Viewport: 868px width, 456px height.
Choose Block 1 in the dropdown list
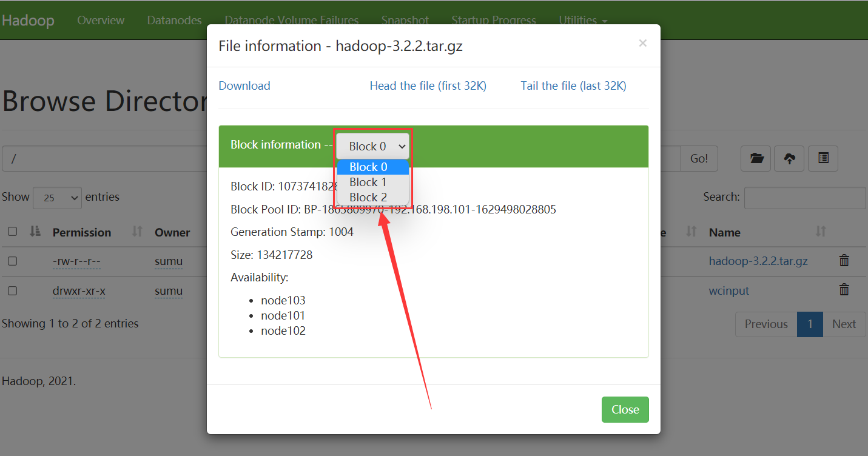point(373,182)
